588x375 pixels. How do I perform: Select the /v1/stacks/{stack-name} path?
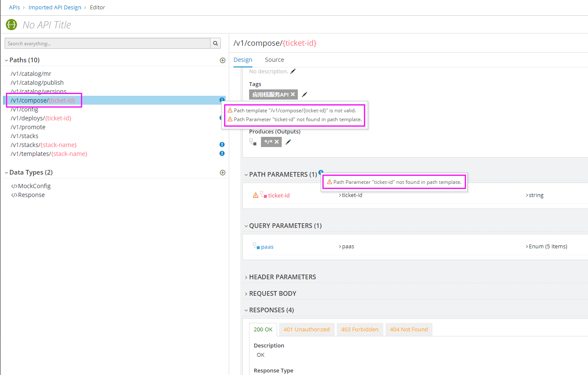tap(44, 145)
